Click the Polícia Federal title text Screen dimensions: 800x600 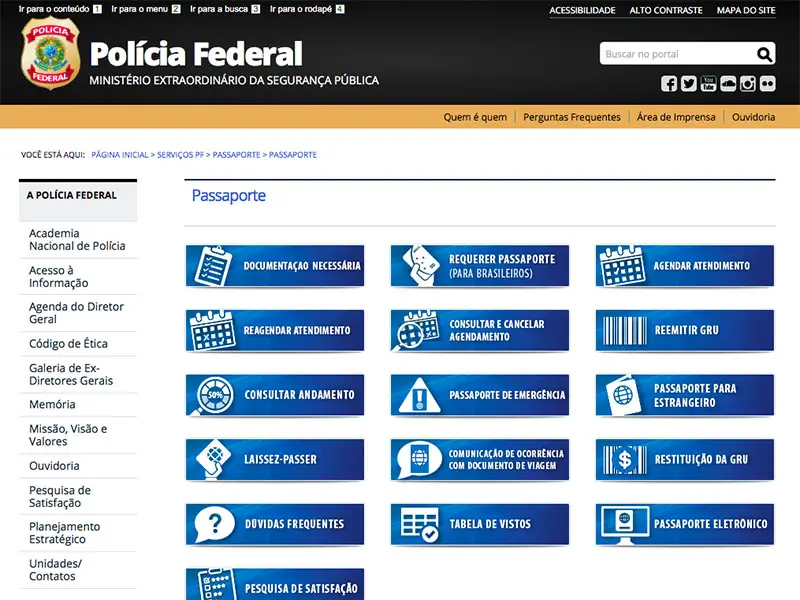pos(196,54)
